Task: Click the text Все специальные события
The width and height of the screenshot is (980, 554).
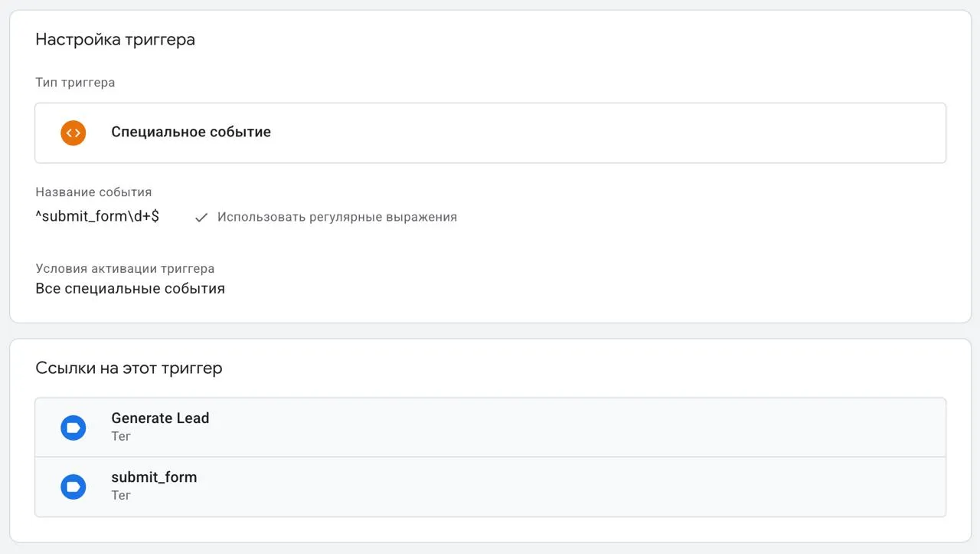Action: (x=130, y=289)
